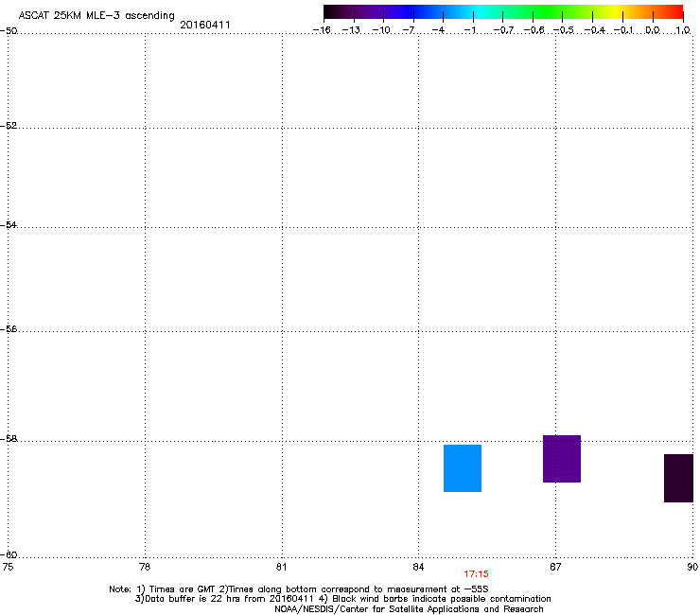Click the -0.7 colorbar label
This screenshot has height=615, width=700.
[503, 30]
